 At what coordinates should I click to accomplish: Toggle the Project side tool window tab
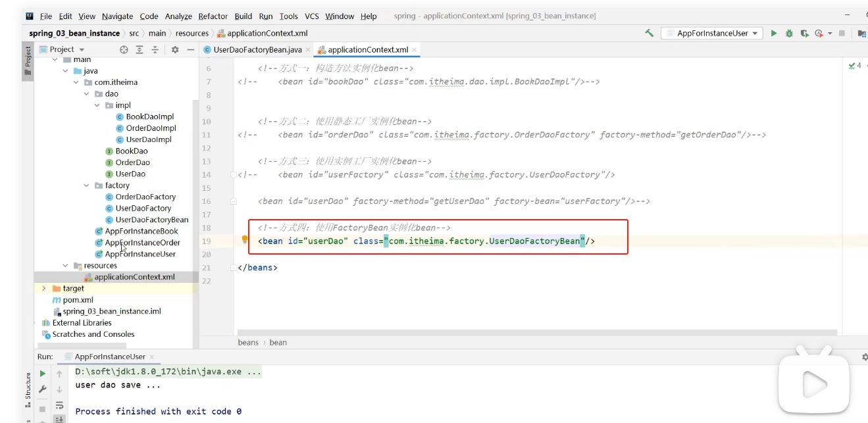click(x=28, y=62)
